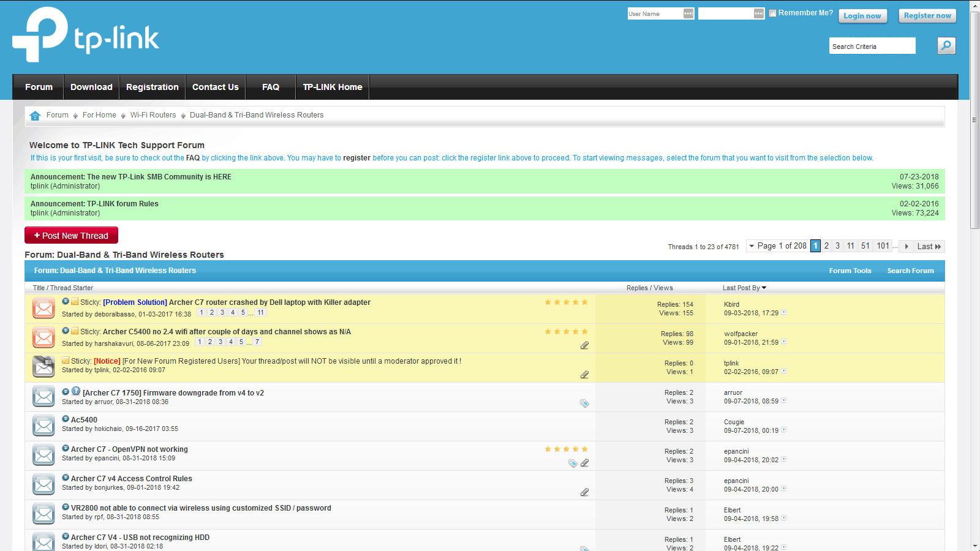
Task: Open the Search Forum menu
Action: tap(910, 271)
